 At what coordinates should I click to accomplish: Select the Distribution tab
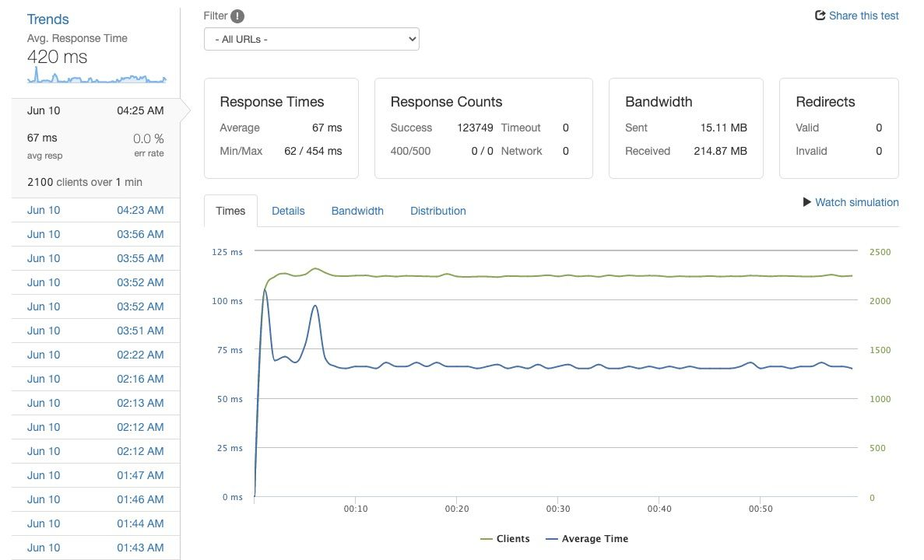437,211
